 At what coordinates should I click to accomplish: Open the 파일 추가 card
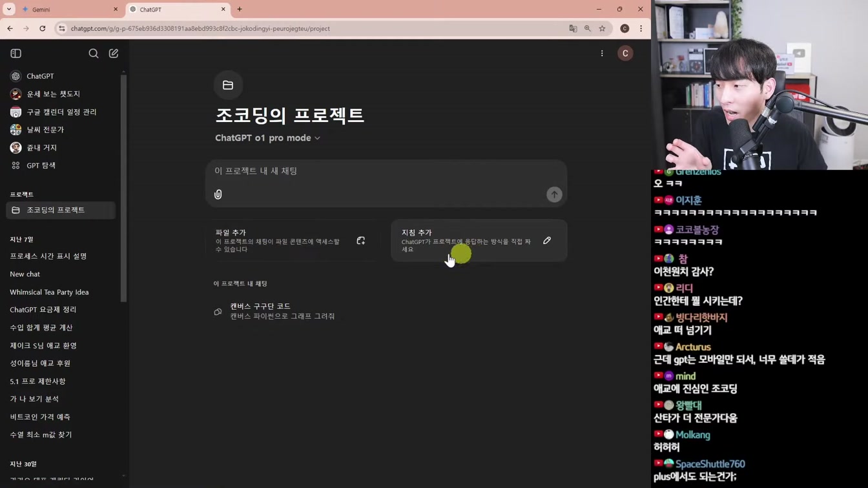293,241
